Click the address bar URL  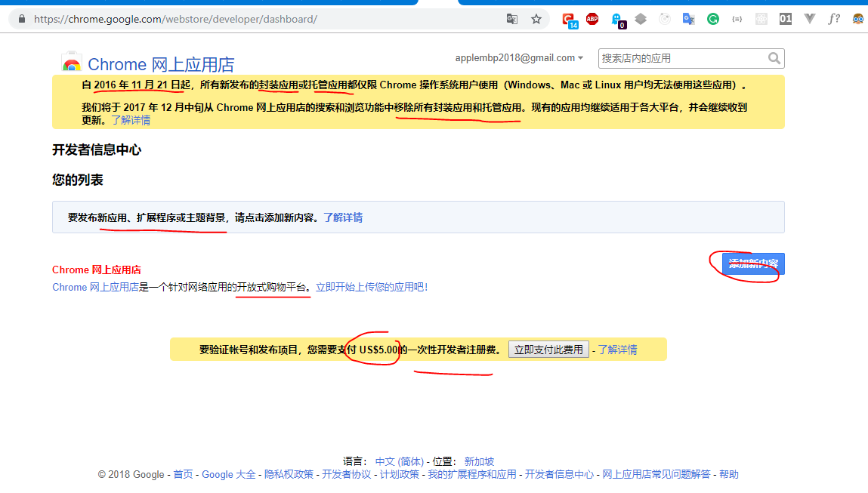point(175,19)
